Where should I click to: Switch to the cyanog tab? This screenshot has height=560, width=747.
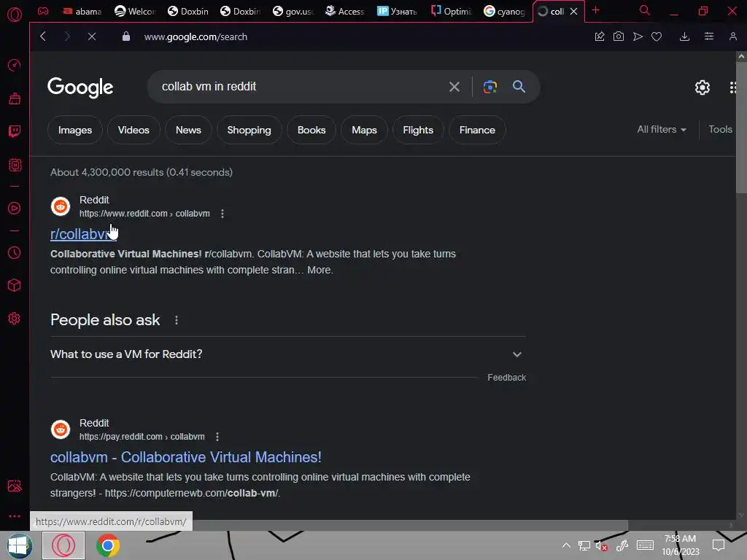click(504, 12)
